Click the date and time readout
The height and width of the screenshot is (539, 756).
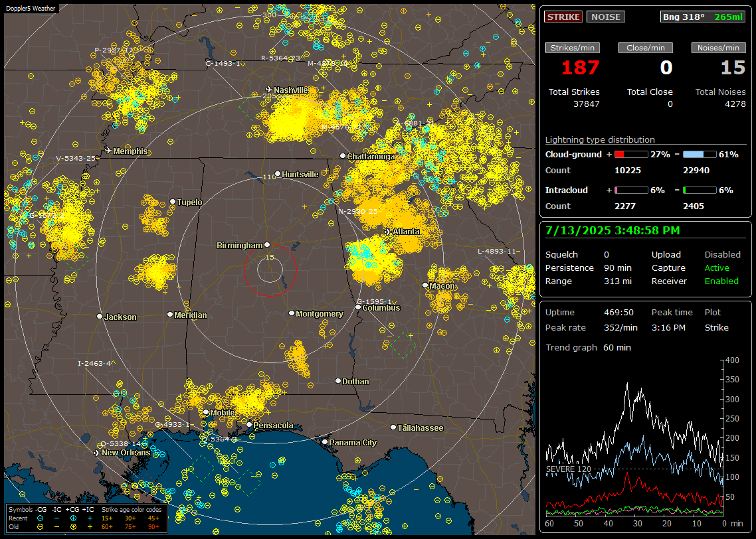click(613, 231)
